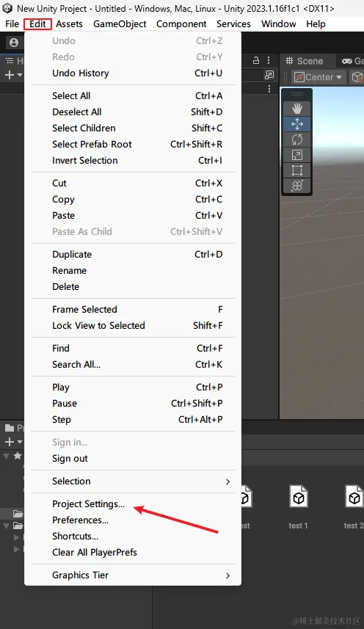364x629 pixels.
Task: Select the Hand view tool
Action: click(x=296, y=109)
